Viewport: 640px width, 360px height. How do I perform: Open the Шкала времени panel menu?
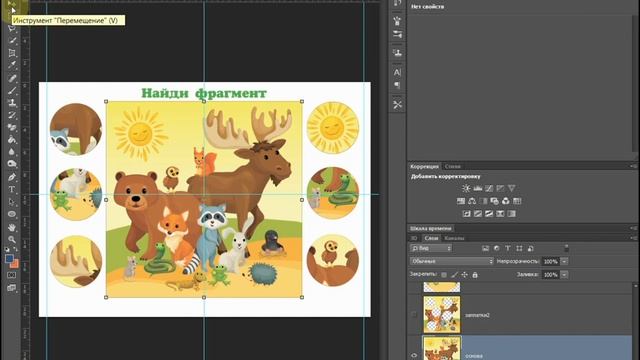(633, 228)
